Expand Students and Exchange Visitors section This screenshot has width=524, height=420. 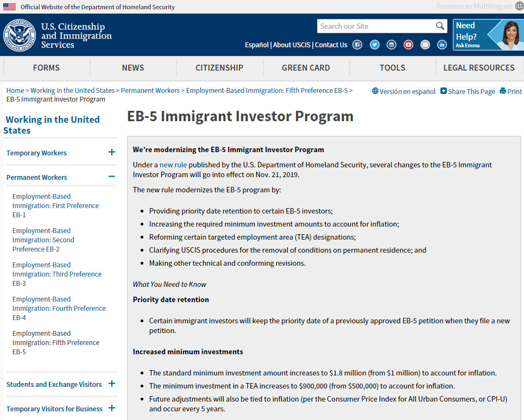[112, 384]
